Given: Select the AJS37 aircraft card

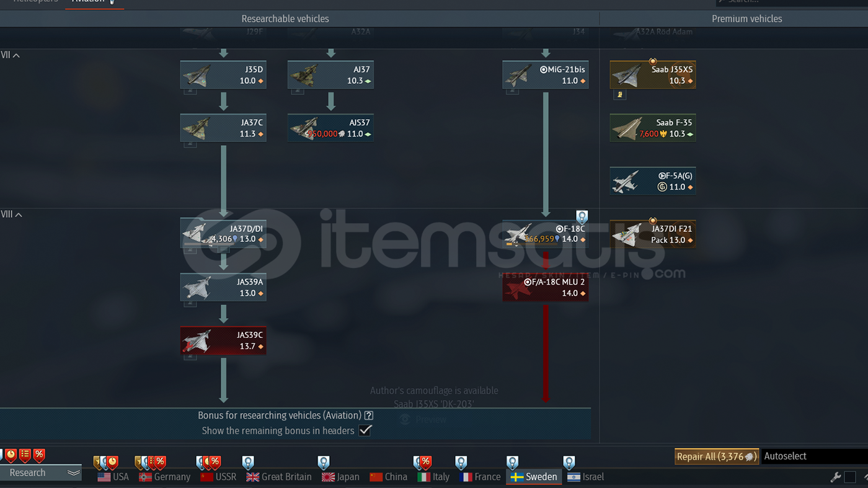Looking at the screenshot, I should point(330,128).
